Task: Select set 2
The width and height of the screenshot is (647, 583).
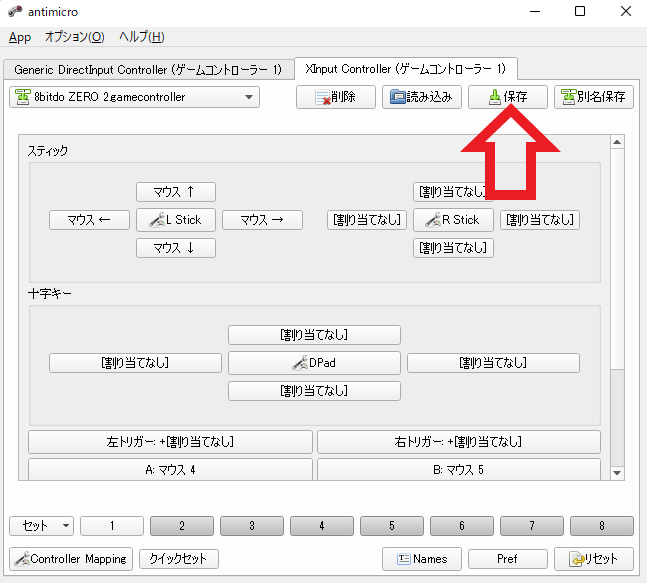Action: pos(182,526)
